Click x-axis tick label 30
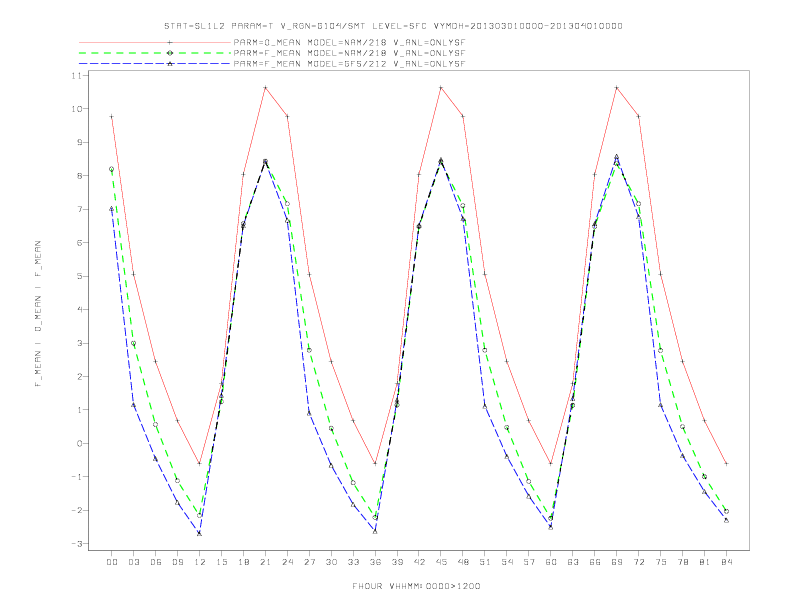792x612 pixels. (x=331, y=562)
